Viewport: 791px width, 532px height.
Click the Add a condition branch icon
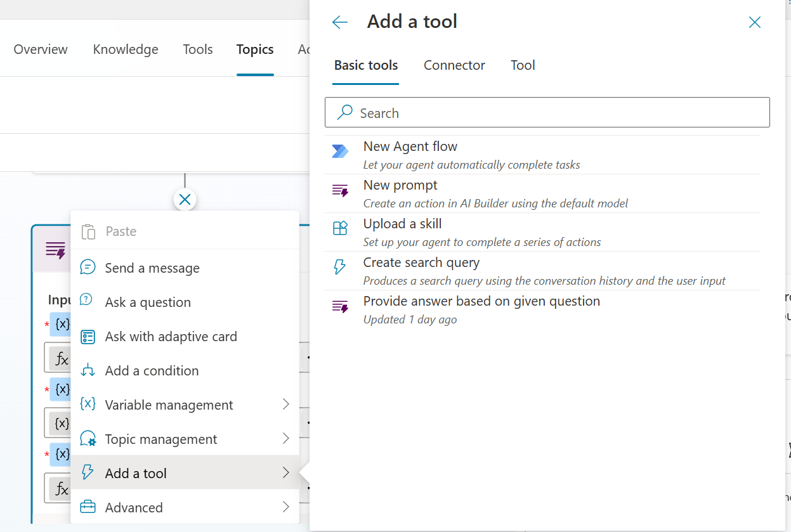click(88, 371)
